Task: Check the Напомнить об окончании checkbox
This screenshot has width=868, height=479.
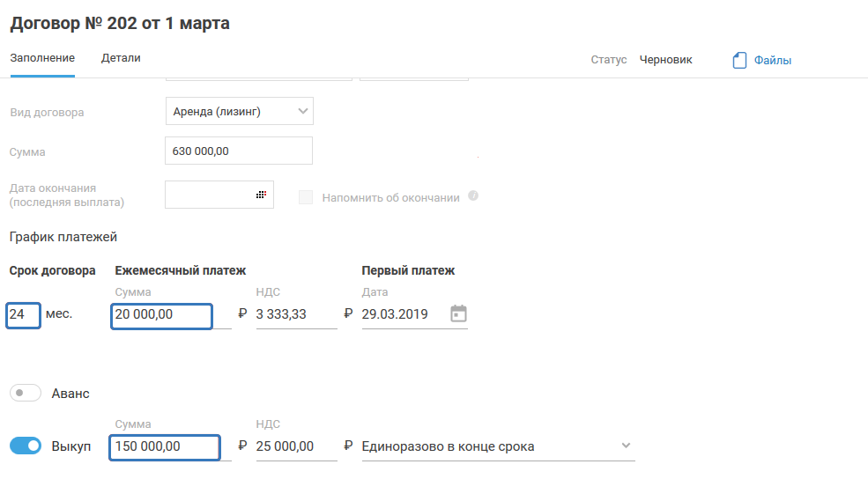Action: pyautogui.click(x=306, y=197)
